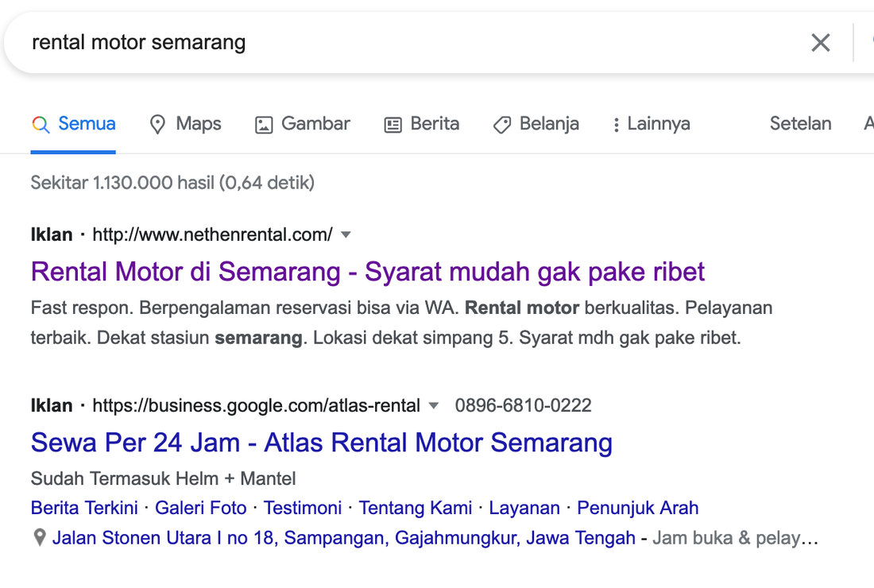Open the Penunjuk Arah directions link
Screen dimensions: 874x588
637,508
